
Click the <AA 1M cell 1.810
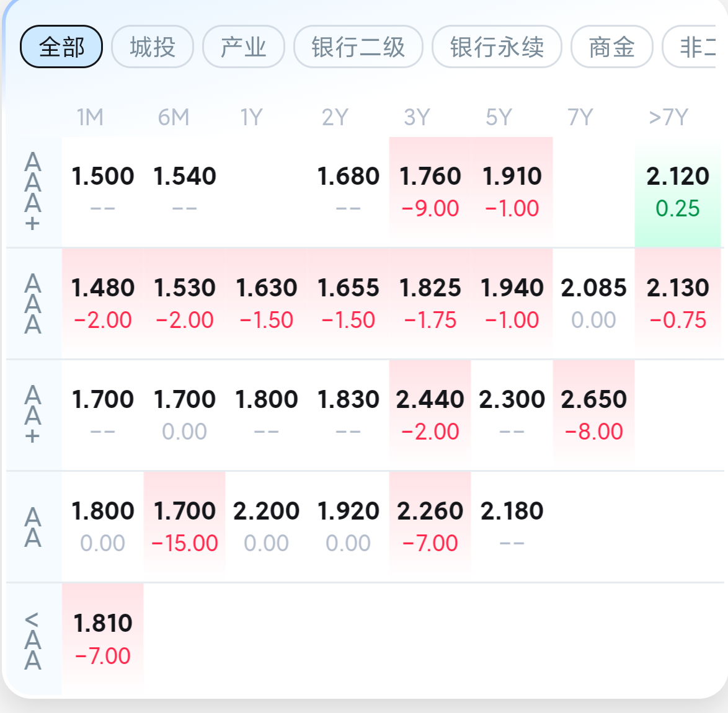point(102,639)
